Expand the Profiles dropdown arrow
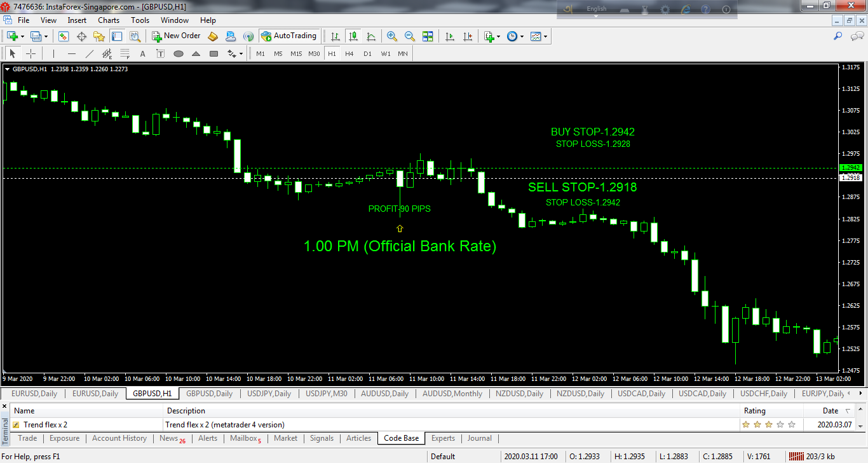Image resolution: width=868 pixels, height=463 pixels. coord(46,36)
